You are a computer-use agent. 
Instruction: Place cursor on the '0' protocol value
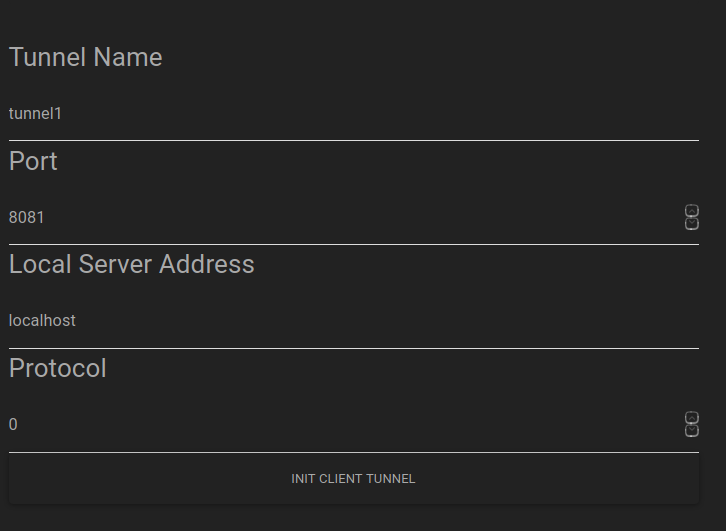click(13, 425)
